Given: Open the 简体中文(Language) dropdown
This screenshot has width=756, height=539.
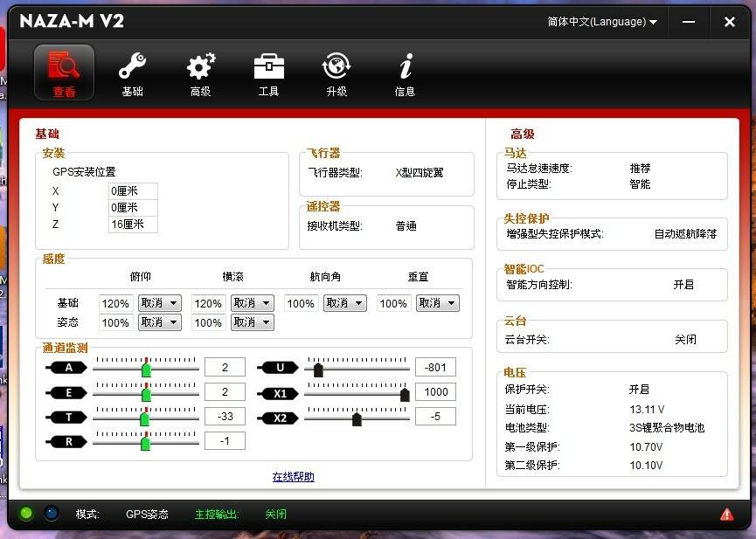Looking at the screenshot, I should (602, 22).
